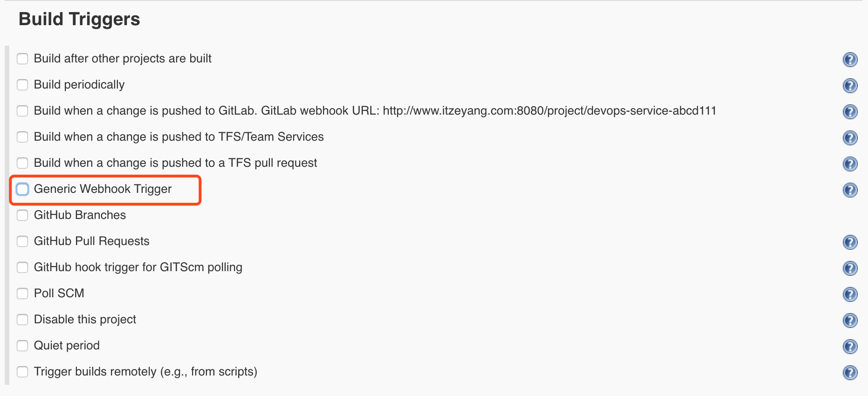The height and width of the screenshot is (396, 868).
Task: Click the Disable this project label
Action: tap(85, 320)
